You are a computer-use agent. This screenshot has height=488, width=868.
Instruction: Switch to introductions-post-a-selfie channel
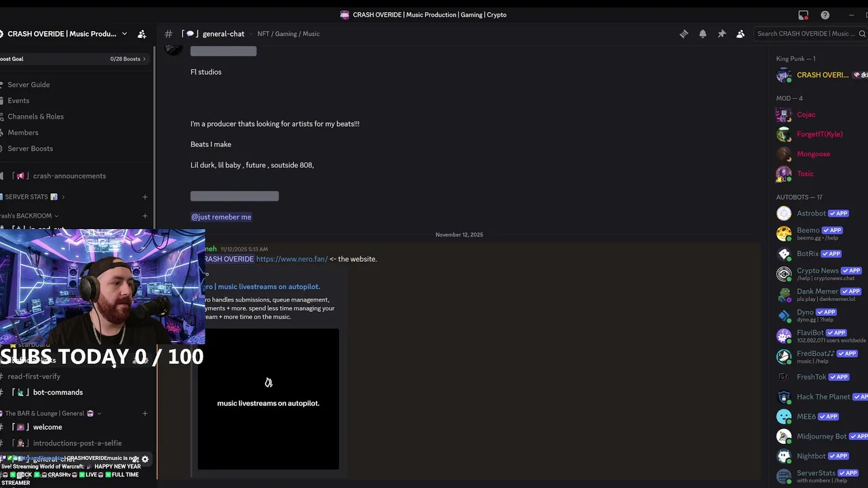(x=76, y=443)
